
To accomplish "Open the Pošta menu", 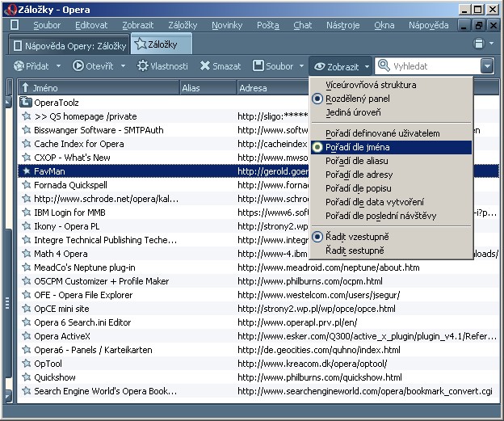I will [268, 25].
